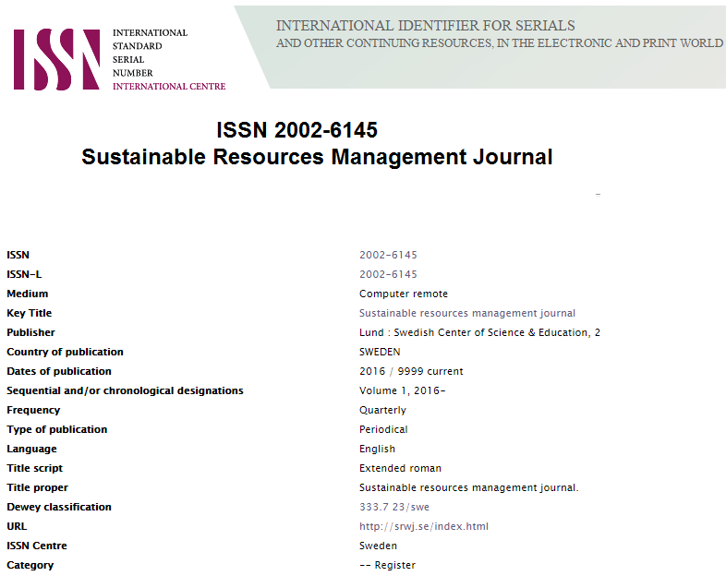Image resolution: width=726 pixels, height=588 pixels.
Task: Click the 'Sustainable Resources Management Journal' heading
Action: (317, 157)
